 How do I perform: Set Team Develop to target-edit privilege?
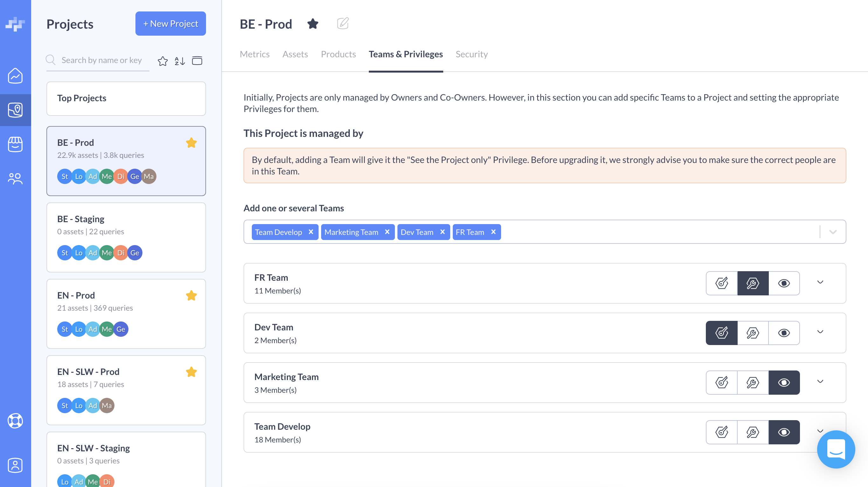coord(722,432)
